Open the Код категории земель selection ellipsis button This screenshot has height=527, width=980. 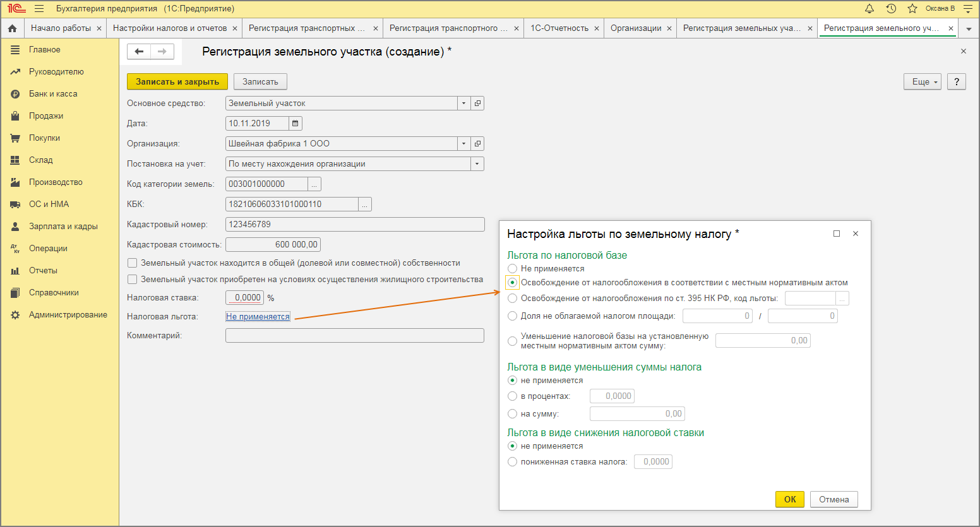pos(314,184)
